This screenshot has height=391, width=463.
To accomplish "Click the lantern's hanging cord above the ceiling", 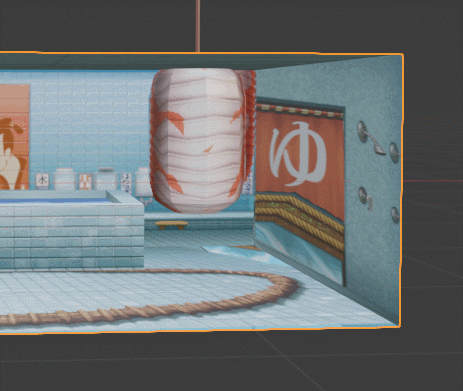I will click(198, 26).
